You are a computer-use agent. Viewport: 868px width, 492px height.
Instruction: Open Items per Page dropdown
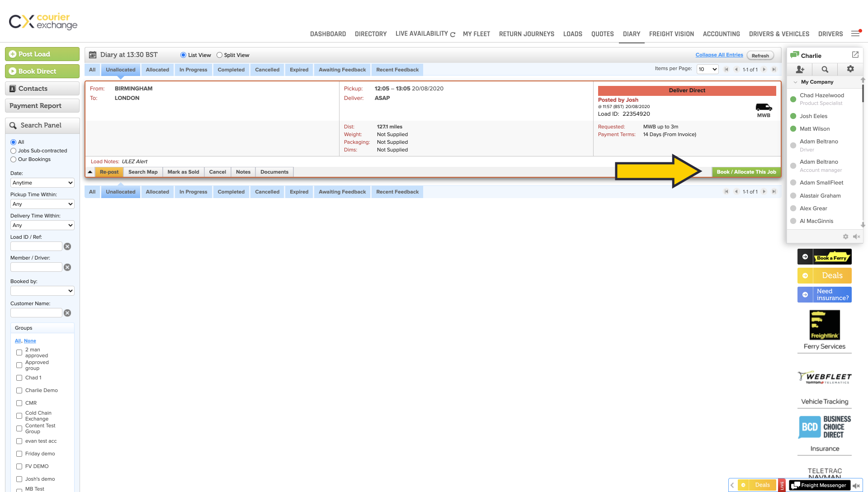pos(708,69)
